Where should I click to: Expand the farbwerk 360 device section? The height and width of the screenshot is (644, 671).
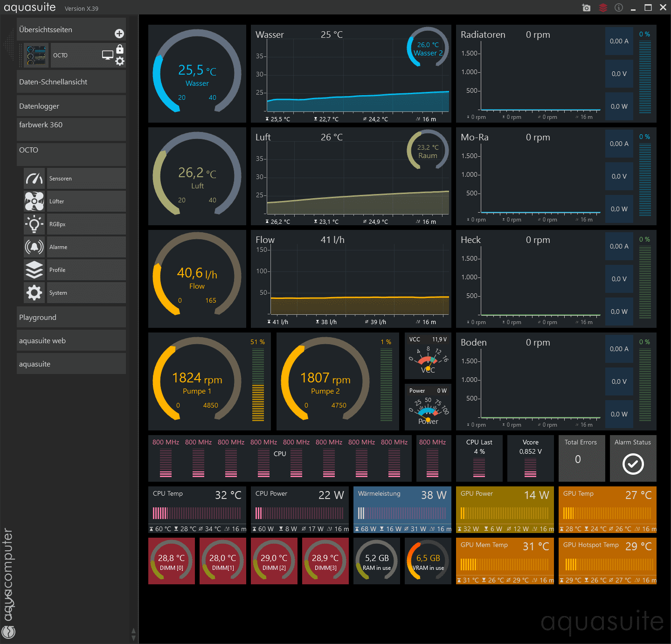pyautogui.click(x=71, y=129)
